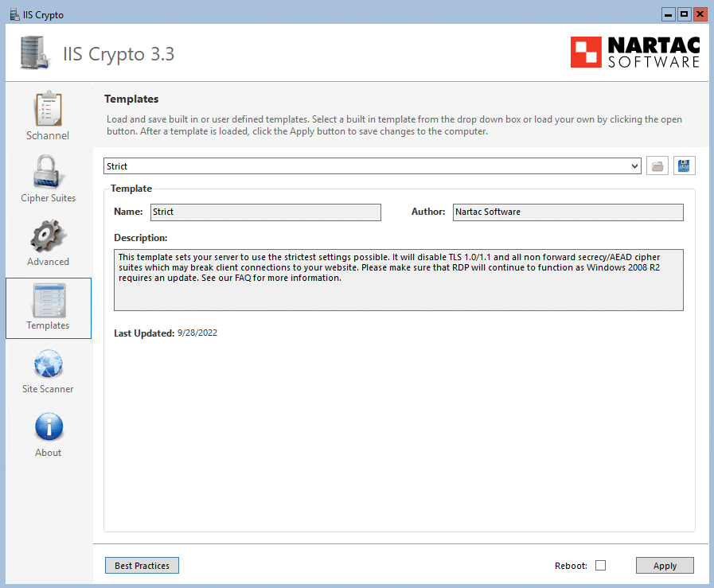Open the About info section
The width and height of the screenshot is (714, 588).
tap(48, 434)
